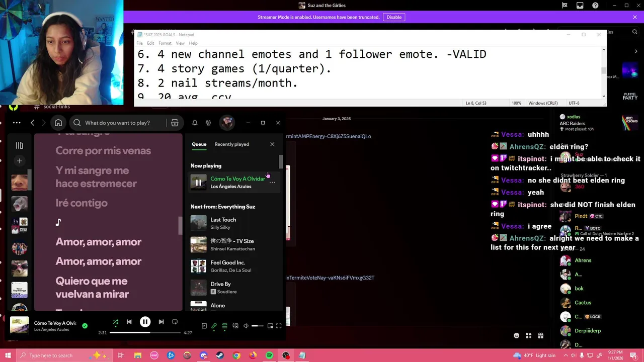
Task: Mute Spotify volume speaker icon
Action: [246, 326]
